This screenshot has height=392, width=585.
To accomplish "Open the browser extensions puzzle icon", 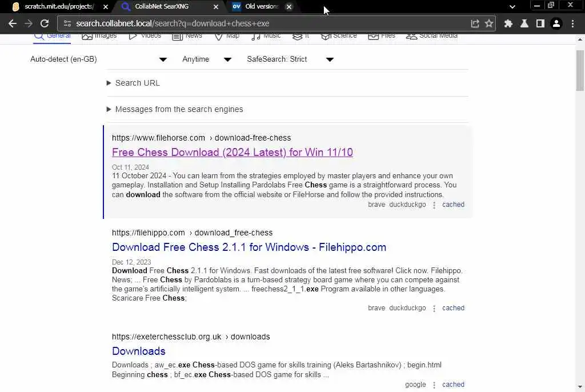I will (508, 23).
